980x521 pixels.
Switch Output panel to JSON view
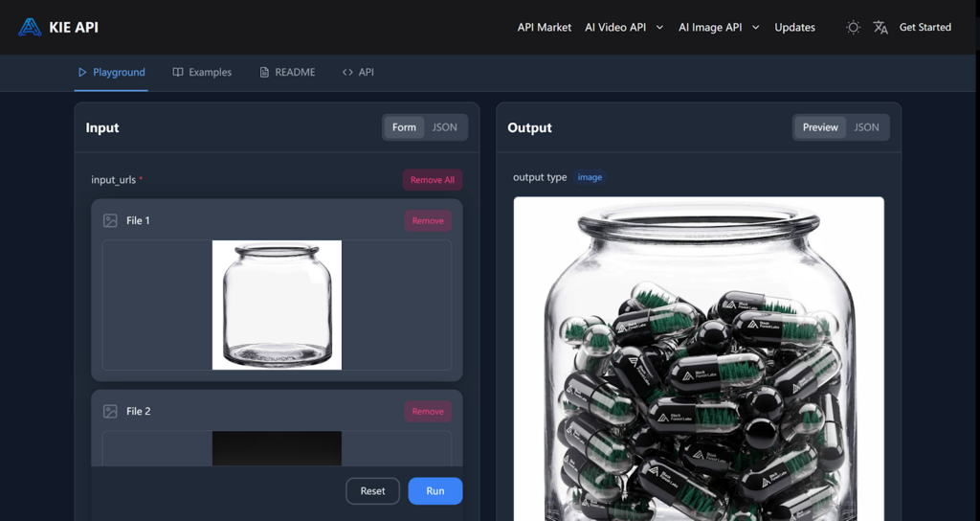866,127
